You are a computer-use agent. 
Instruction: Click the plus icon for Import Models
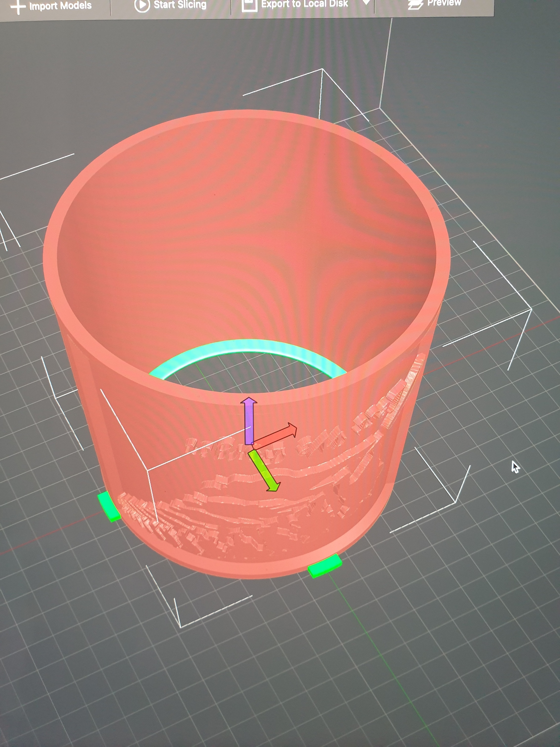pos(18,7)
